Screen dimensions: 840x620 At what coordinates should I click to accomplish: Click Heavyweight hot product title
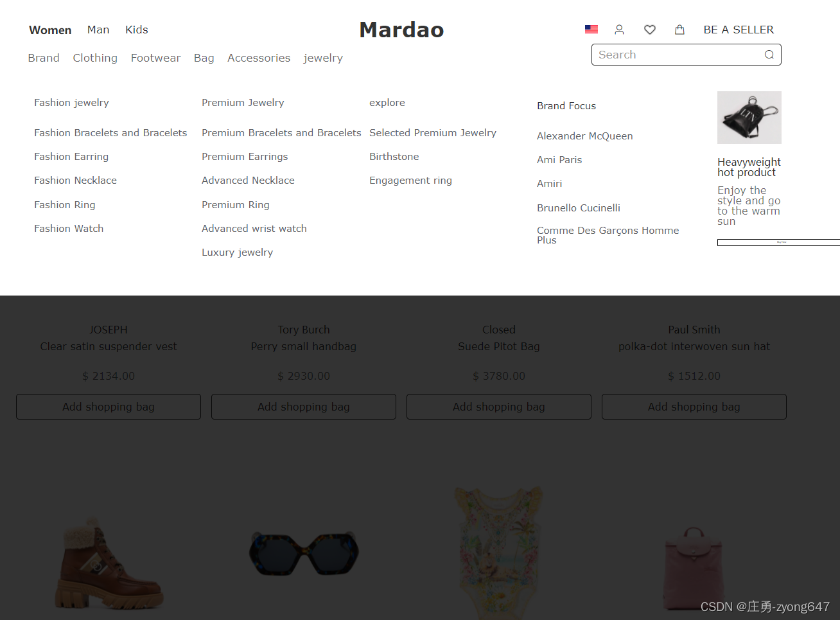coord(749,167)
